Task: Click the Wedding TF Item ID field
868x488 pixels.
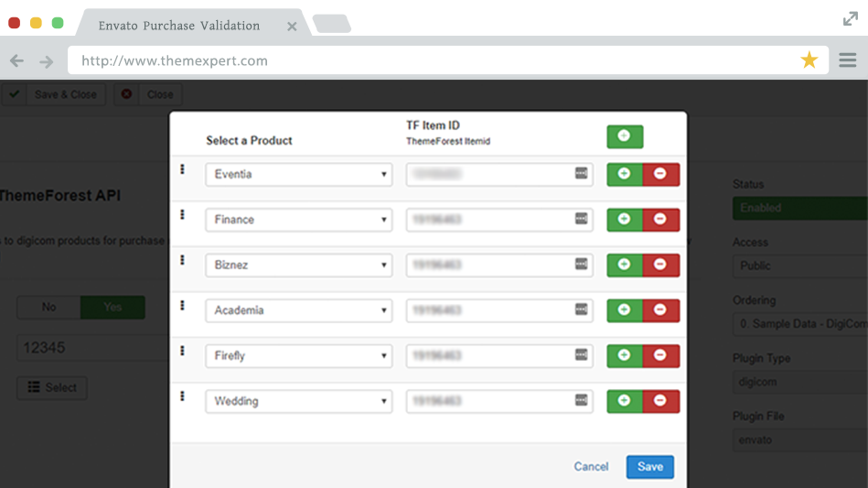Action: [x=499, y=402]
